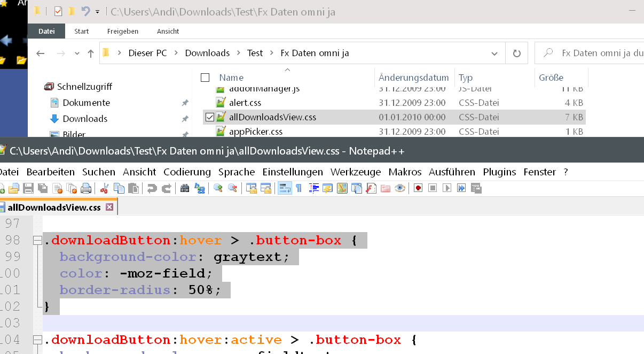Close the allDownloadsView.css tab
Viewport: 644px width, 354px height.
point(109,207)
